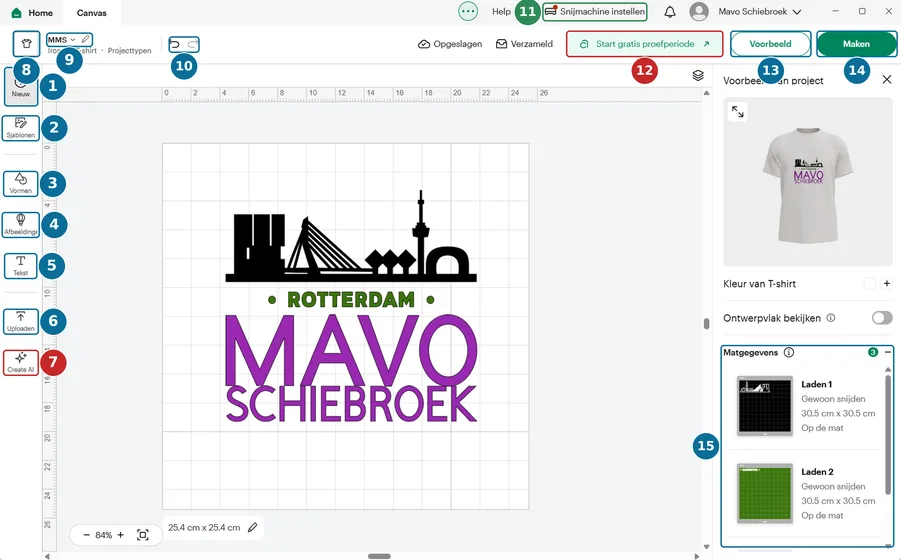This screenshot has height=560, width=901.
Task: Switch to the Canvas tab
Action: coord(91,12)
